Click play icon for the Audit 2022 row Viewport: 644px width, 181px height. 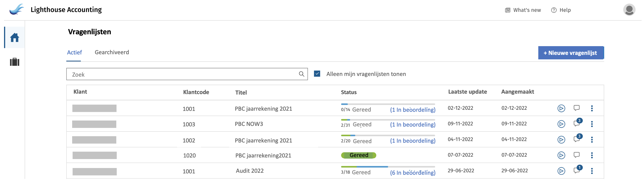click(561, 171)
